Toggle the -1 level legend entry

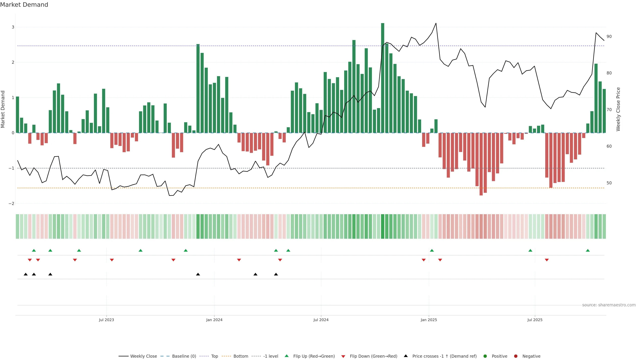(x=271, y=356)
